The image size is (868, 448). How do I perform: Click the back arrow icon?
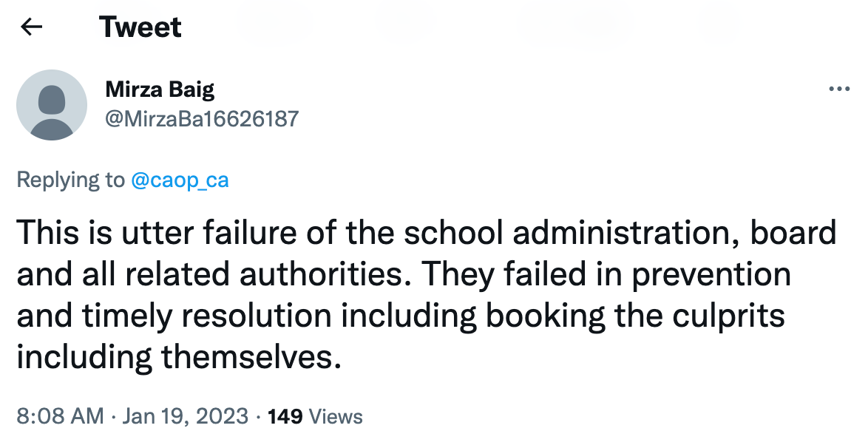tap(31, 27)
